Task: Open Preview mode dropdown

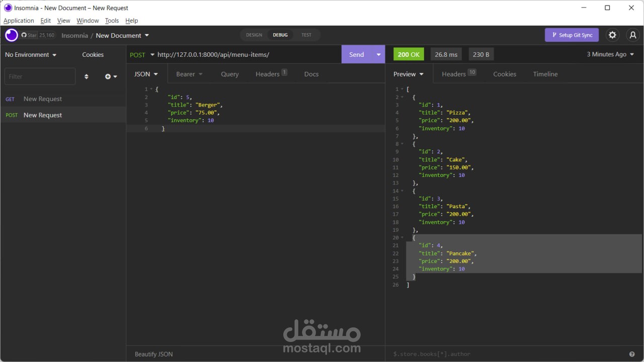Action: 409,74
